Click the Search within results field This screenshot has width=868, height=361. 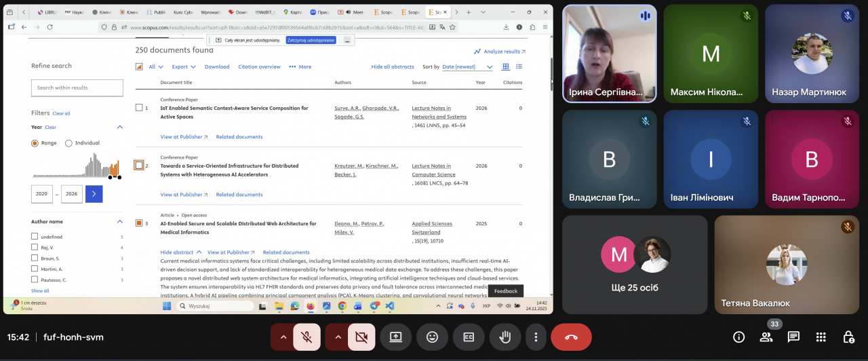(77, 88)
